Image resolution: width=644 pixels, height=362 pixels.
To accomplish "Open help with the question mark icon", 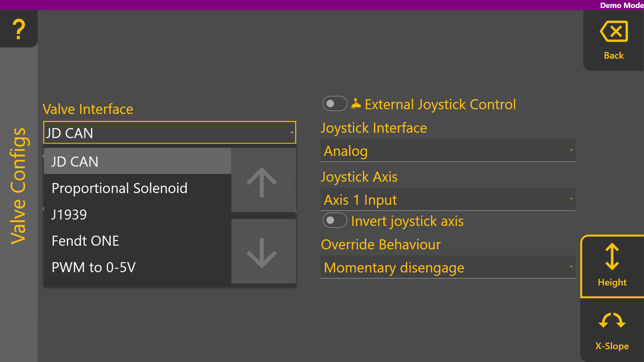I will [x=19, y=29].
